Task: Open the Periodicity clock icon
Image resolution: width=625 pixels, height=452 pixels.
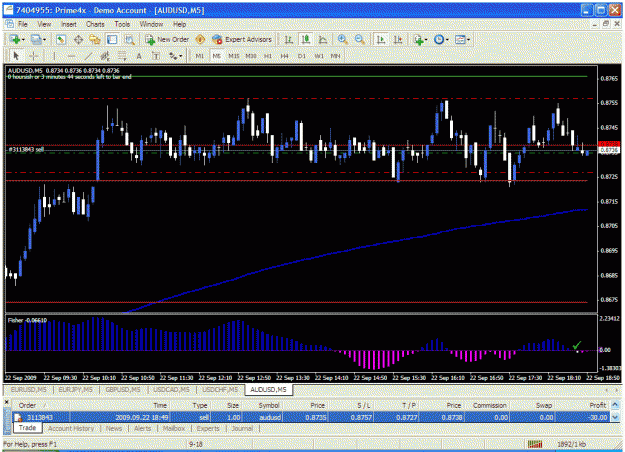Action: [439, 39]
